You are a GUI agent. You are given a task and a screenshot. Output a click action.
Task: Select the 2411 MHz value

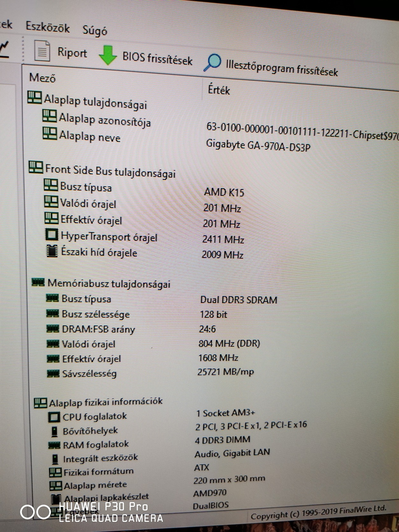click(x=223, y=239)
